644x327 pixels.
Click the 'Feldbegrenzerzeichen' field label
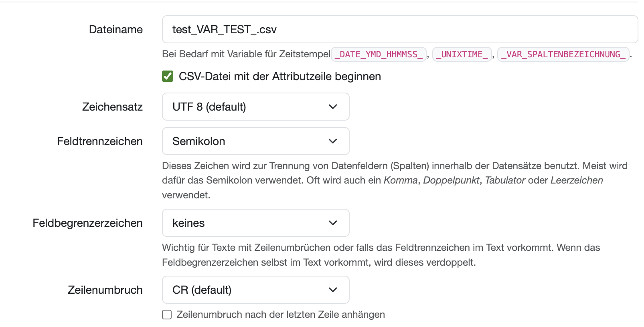click(x=87, y=223)
